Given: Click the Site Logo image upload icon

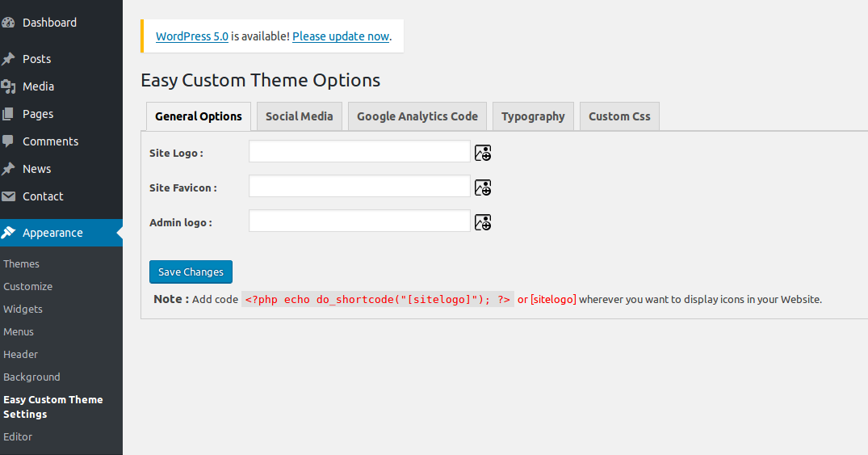Looking at the screenshot, I should 483,153.
